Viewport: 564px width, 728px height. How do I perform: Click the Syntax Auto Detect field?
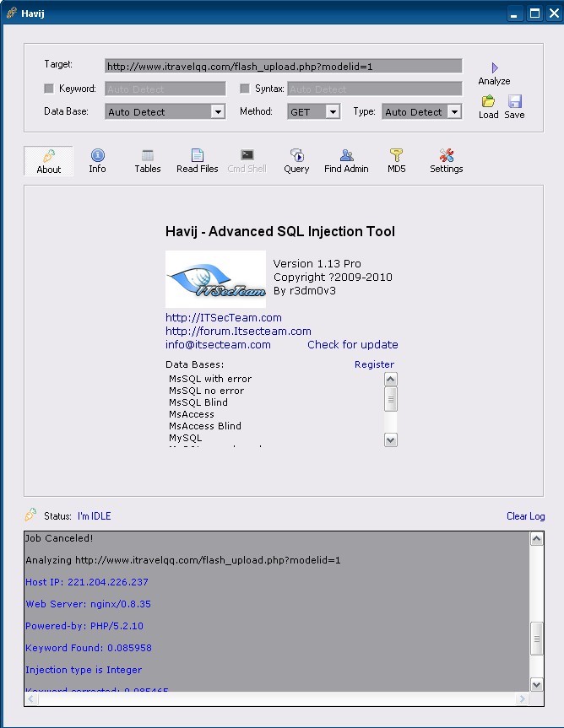tap(375, 89)
